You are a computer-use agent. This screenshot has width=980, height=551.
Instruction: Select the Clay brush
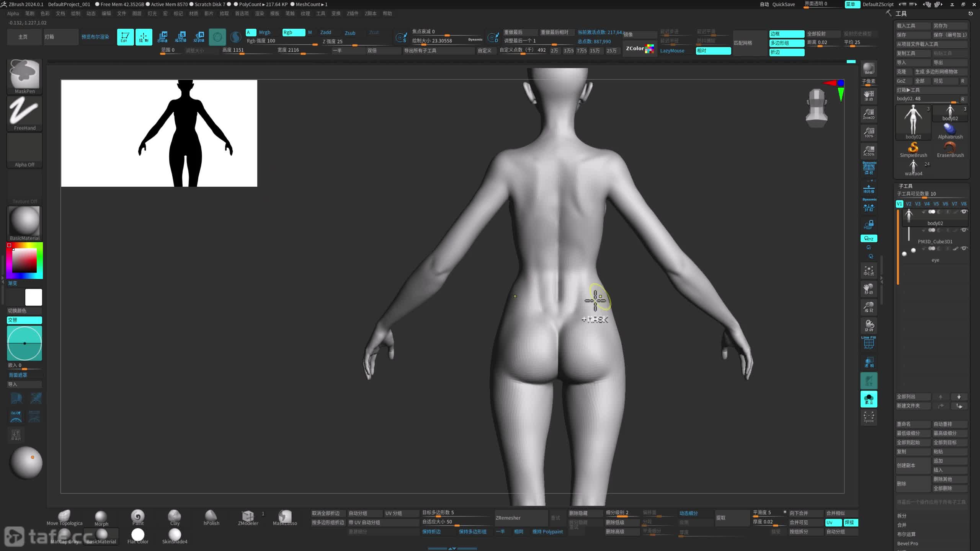point(175,518)
